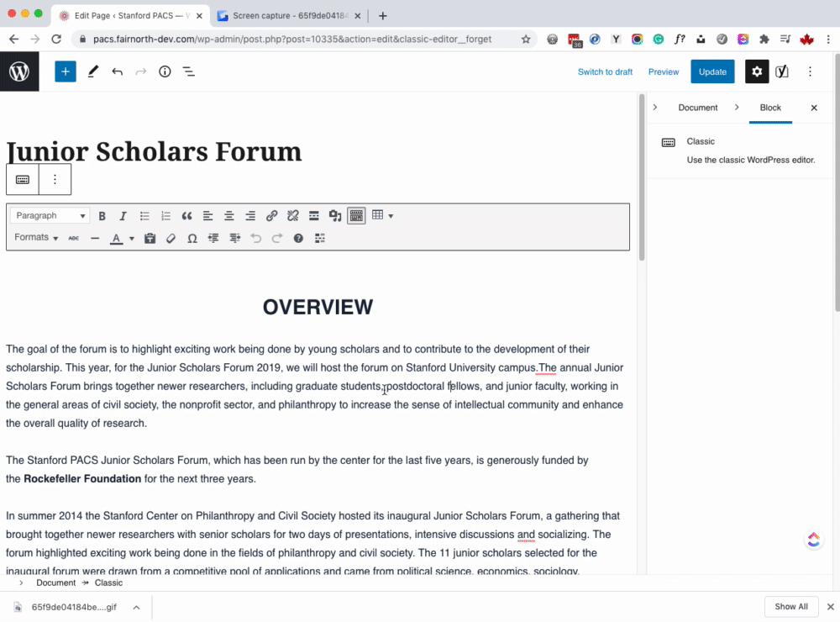
Task: Open more tools three-dot menu
Action: tap(810, 71)
